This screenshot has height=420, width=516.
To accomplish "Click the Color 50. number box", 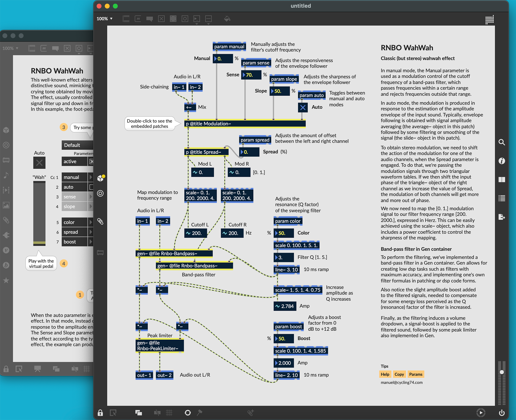I will [284, 233].
